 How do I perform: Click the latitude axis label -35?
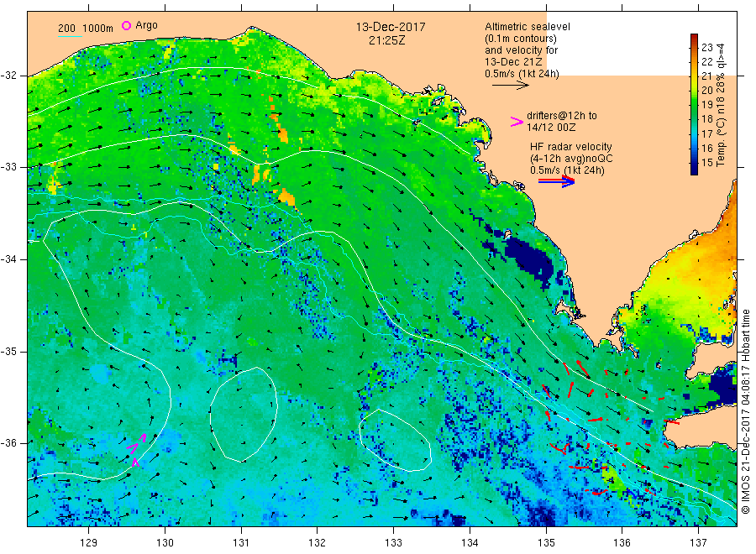[8, 351]
